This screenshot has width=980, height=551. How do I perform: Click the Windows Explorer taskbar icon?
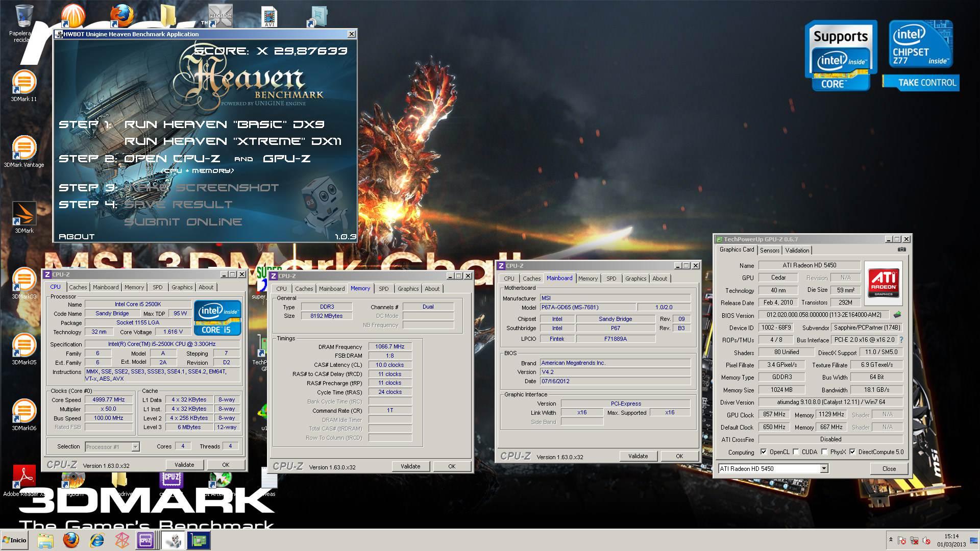tap(45, 540)
